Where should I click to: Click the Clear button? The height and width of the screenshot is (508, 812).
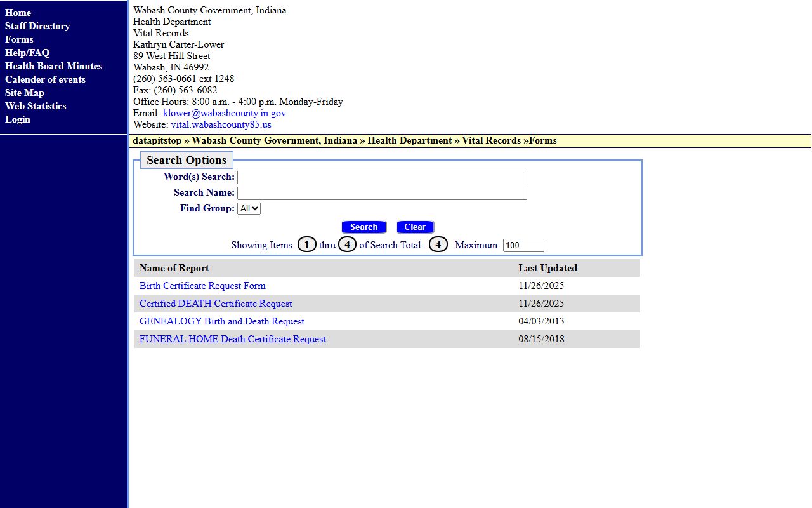click(x=415, y=227)
